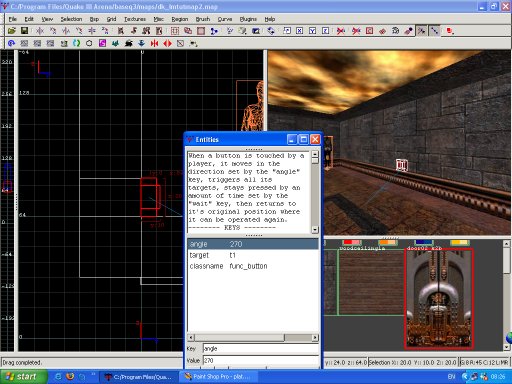Click the key list scroll-right arrow
Screen dimensions: 512x384
coord(315,337)
